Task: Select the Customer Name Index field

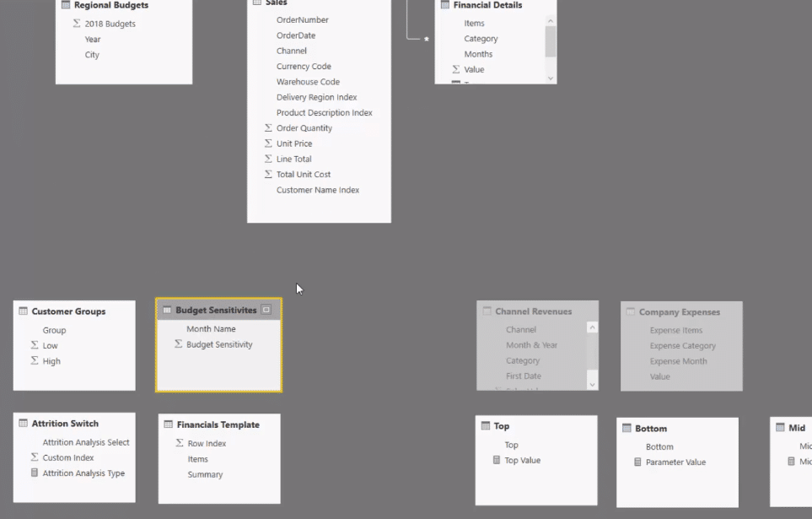Action: tap(317, 190)
